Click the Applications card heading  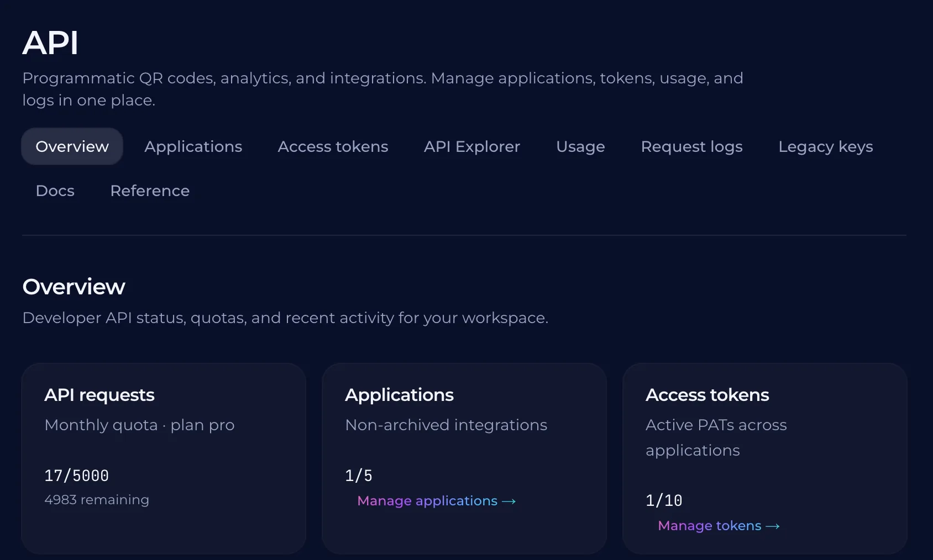(399, 395)
